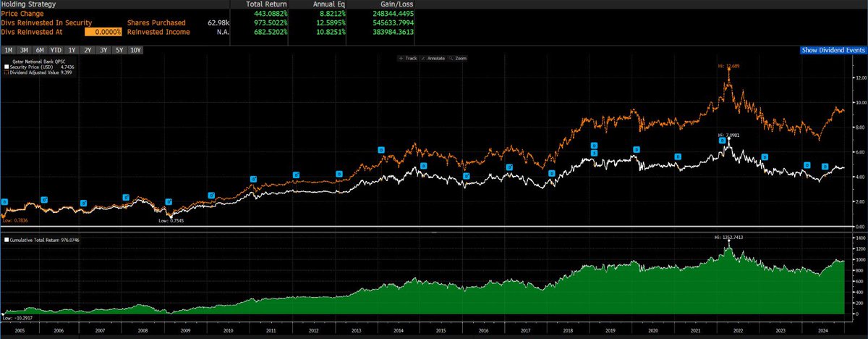Click the 2010 dividend event marker
The height and width of the screenshot is (339, 868).
[x=211, y=195]
